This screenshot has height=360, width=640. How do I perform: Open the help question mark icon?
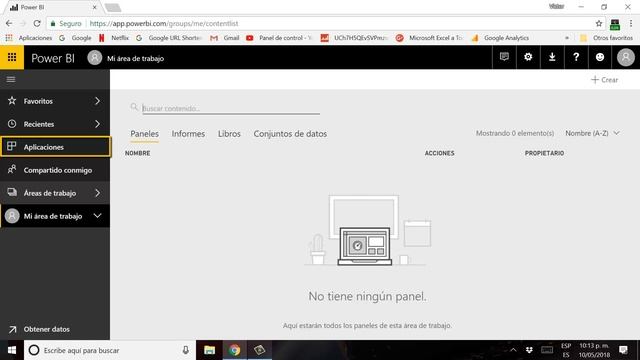click(x=576, y=57)
